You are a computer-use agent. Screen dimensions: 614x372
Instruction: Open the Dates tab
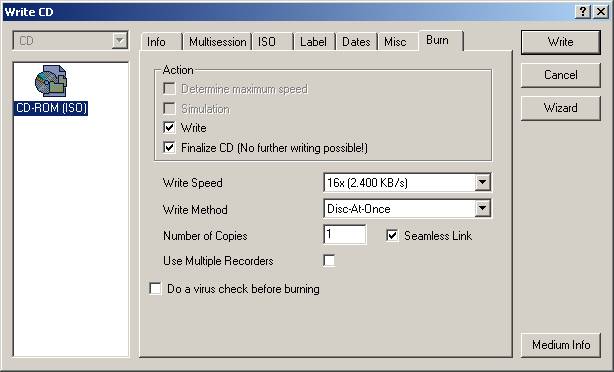(x=356, y=42)
